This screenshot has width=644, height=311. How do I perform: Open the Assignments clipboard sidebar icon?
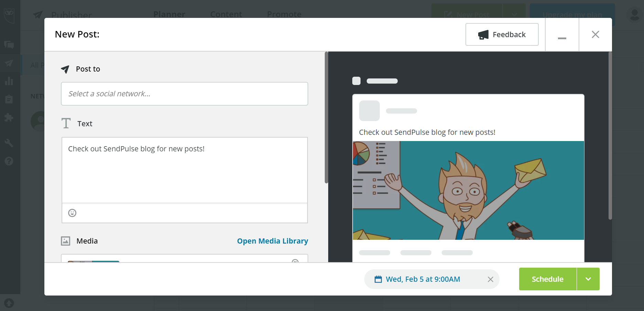tap(9, 99)
